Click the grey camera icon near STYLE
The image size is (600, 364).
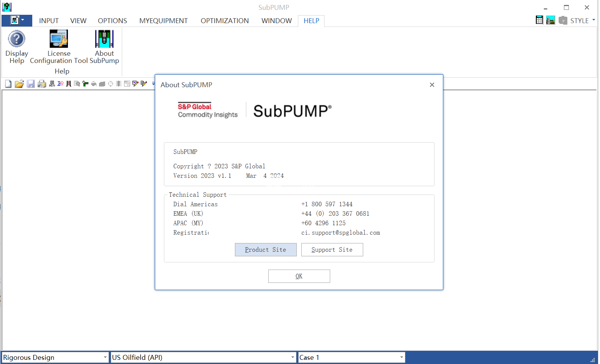pos(563,20)
